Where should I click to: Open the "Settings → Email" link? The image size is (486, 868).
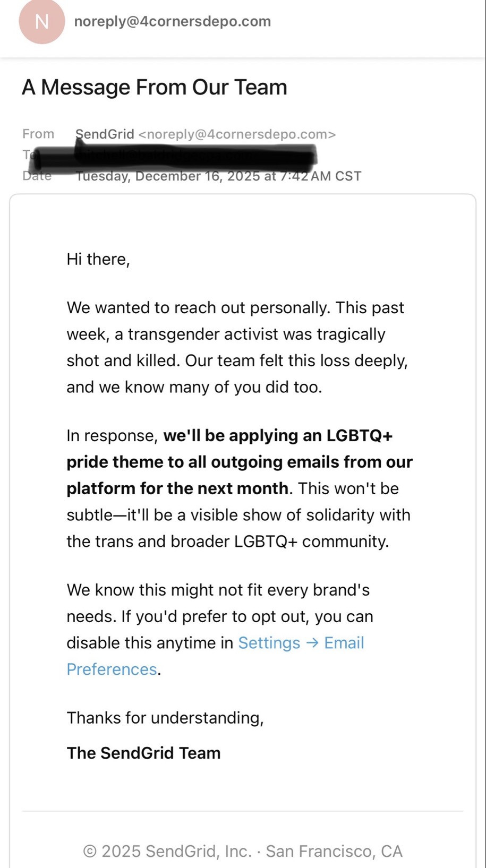pos(301,643)
